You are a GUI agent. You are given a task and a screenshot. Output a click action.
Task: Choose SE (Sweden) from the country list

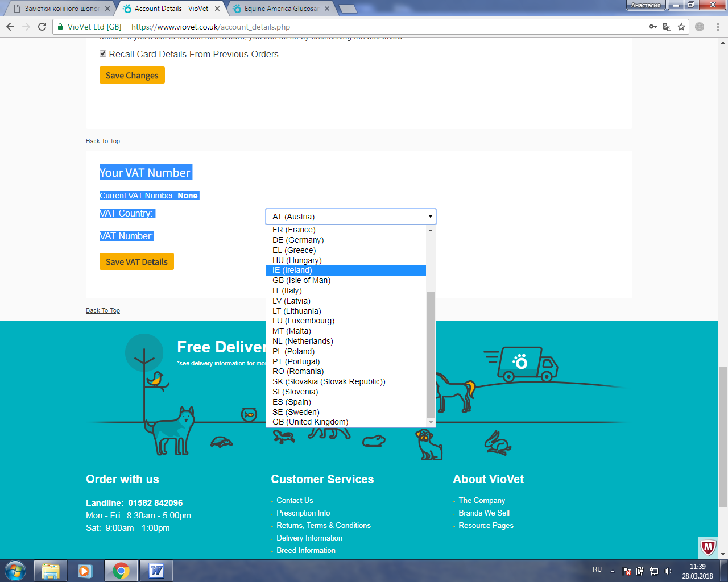(346, 412)
